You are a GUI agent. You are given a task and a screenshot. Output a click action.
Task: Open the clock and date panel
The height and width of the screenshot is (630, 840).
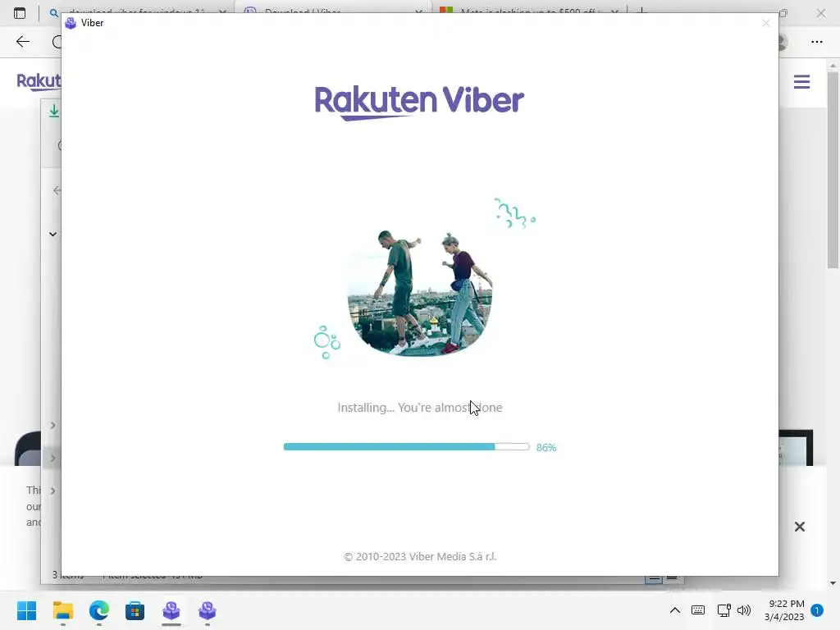pos(784,610)
